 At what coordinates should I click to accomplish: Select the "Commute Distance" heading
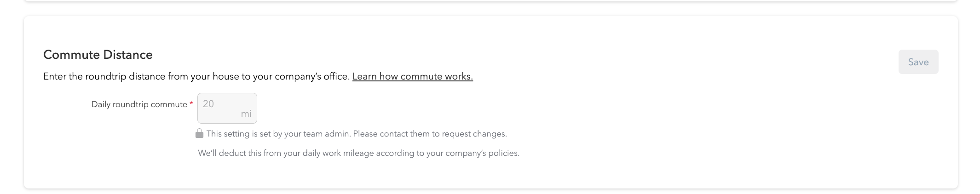tap(98, 55)
